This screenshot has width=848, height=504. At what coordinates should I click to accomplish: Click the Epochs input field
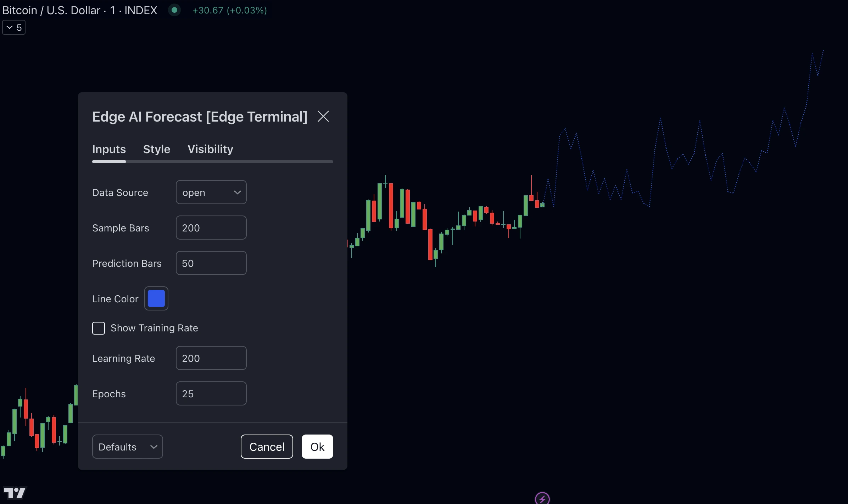click(211, 393)
